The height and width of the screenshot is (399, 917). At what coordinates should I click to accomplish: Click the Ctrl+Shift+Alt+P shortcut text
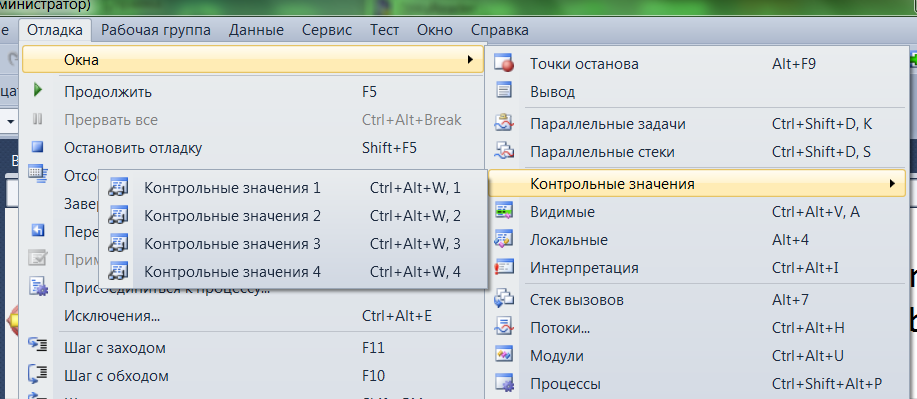[x=827, y=384]
